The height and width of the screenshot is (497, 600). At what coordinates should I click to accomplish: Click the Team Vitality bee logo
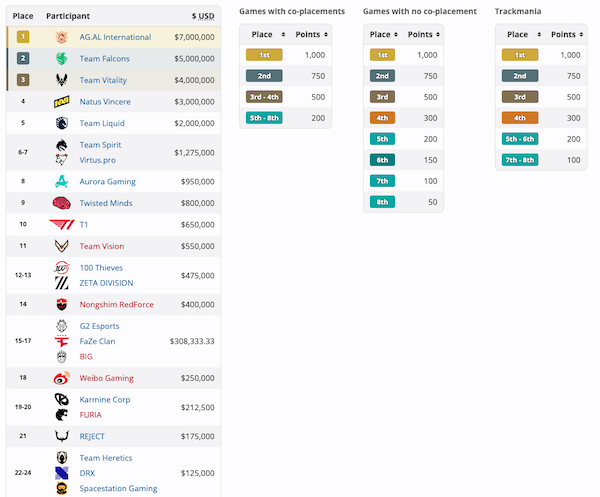[62, 80]
